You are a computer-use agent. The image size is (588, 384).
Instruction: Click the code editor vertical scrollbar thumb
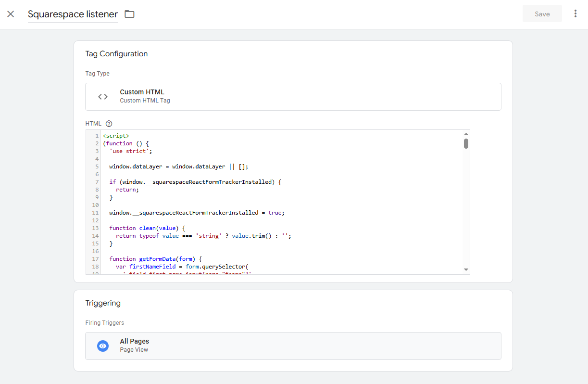[466, 143]
